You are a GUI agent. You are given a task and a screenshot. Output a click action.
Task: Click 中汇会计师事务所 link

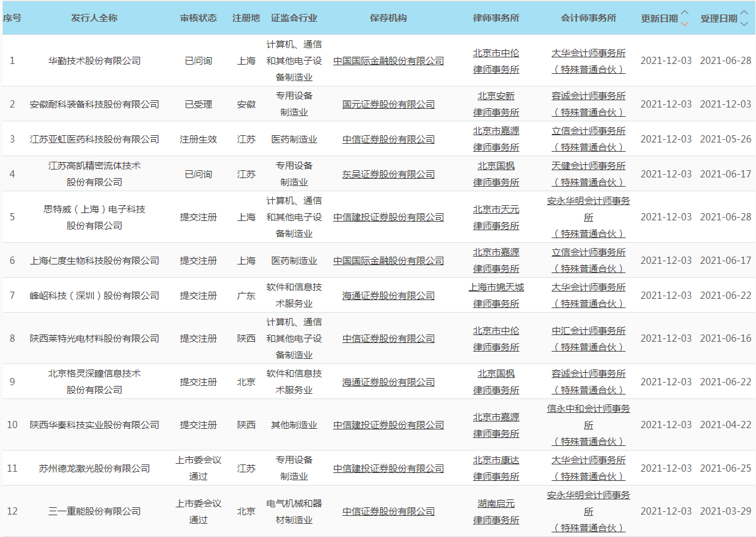click(588, 331)
